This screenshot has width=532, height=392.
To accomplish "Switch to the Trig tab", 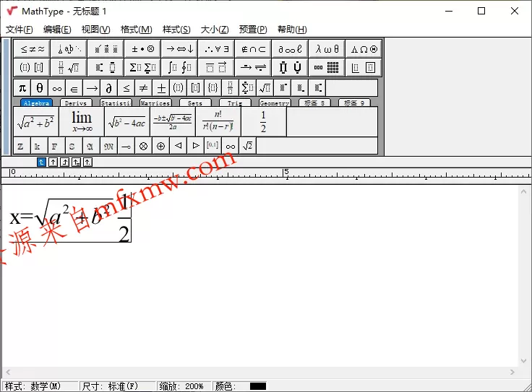I will (235, 103).
